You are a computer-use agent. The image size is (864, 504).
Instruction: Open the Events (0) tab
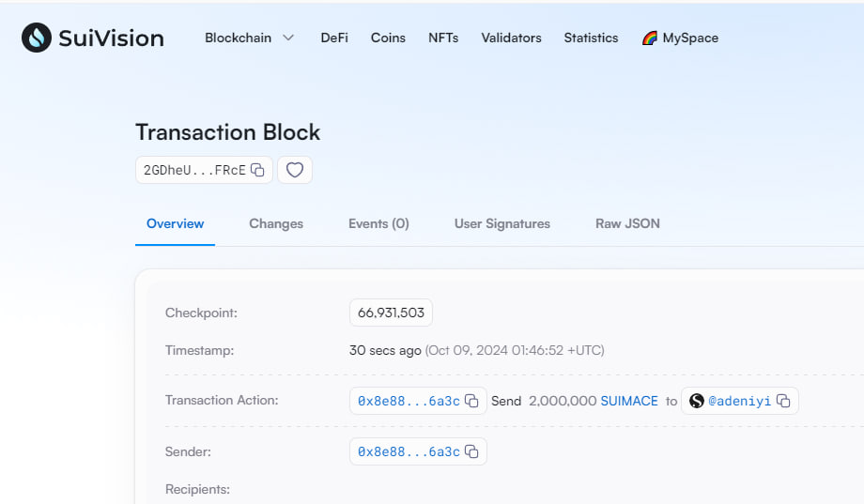[x=378, y=223]
